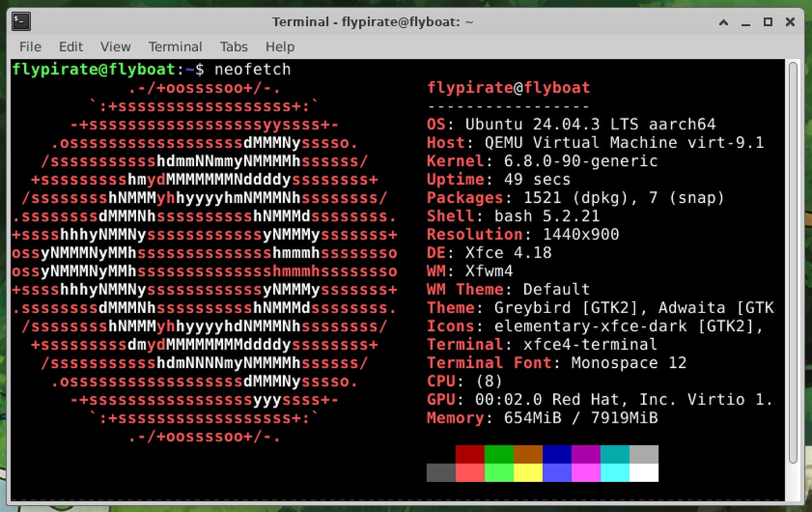The width and height of the screenshot is (812, 512).
Task: Open the Tabs menu
Action: click(x=234, y=47)
